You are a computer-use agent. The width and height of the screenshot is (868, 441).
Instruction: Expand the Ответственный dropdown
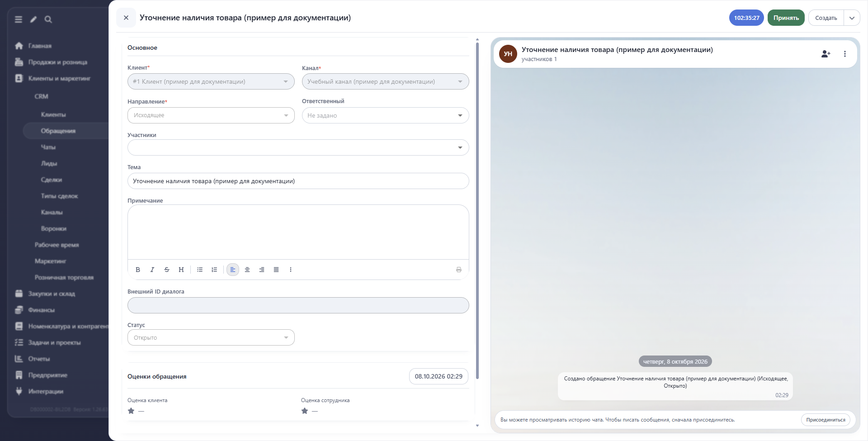(x=386, y=115)
